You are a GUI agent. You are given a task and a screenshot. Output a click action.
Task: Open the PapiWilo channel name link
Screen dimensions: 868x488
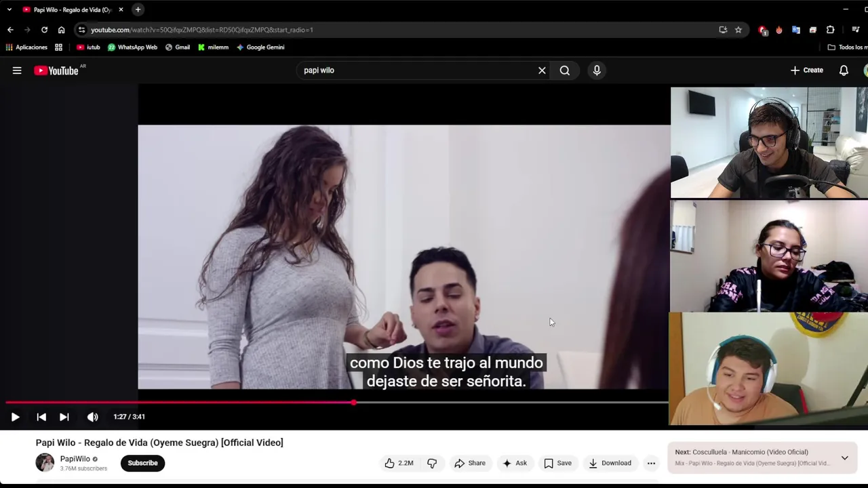[x=75, y=459]
